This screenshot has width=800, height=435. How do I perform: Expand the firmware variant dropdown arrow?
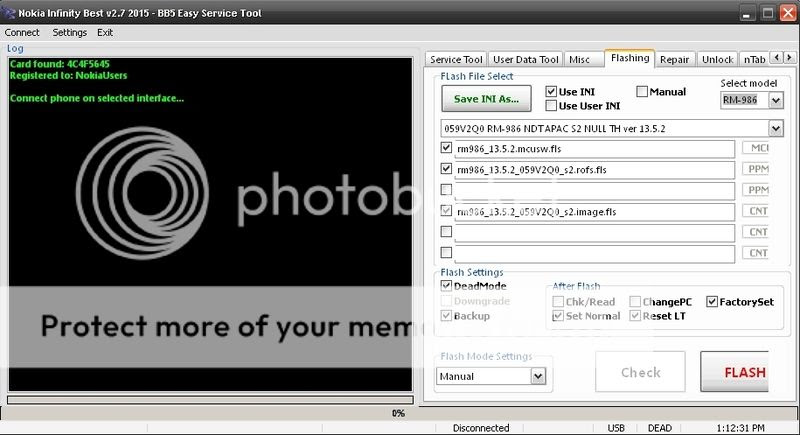[x=776, y=129]
